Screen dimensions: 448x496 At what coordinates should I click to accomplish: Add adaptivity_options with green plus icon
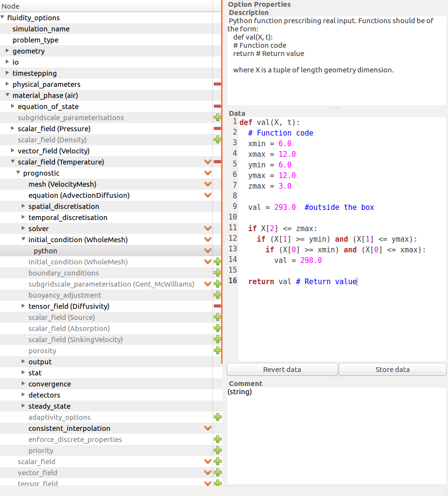coord(218,417)
